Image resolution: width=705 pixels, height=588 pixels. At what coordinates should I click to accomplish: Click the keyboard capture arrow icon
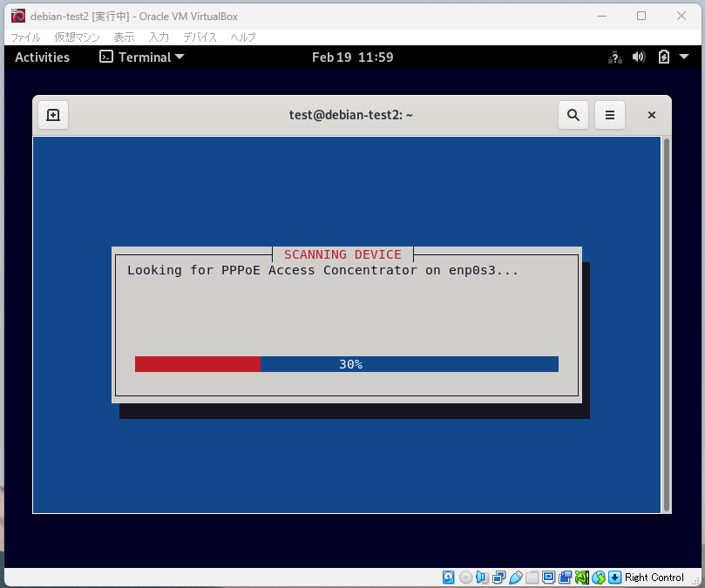click(614, 578)
